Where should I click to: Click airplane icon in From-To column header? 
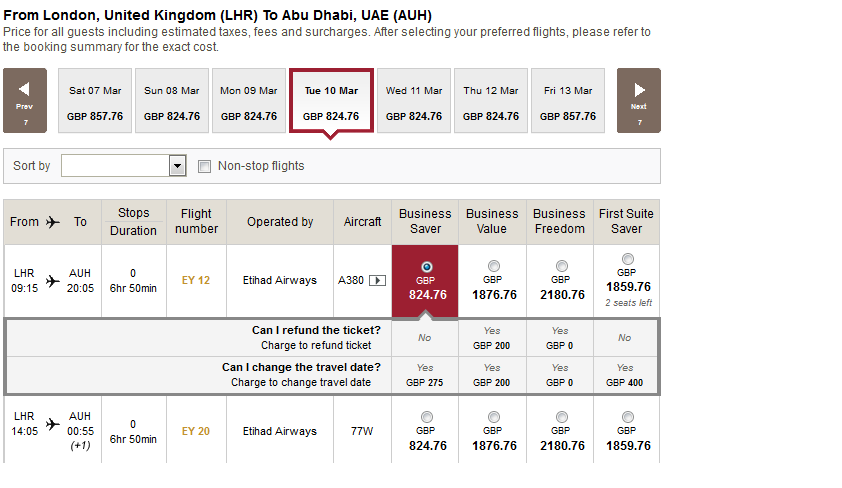(53, 222)
